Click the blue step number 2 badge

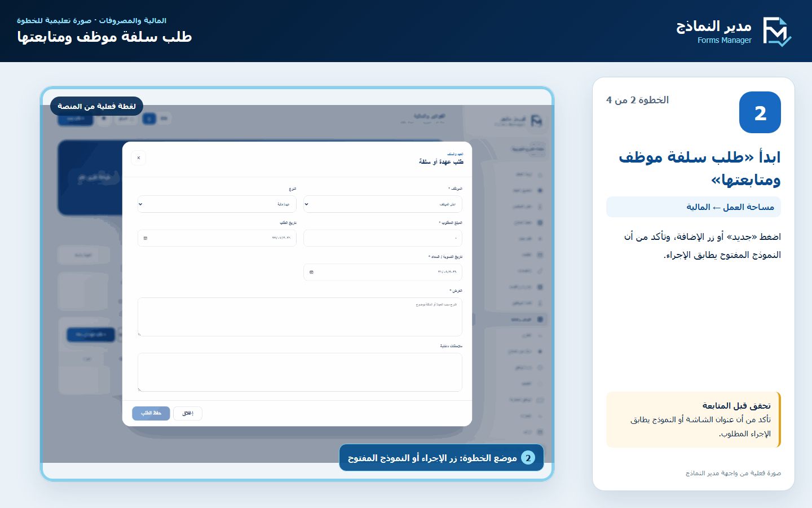(x=760, y=112)
